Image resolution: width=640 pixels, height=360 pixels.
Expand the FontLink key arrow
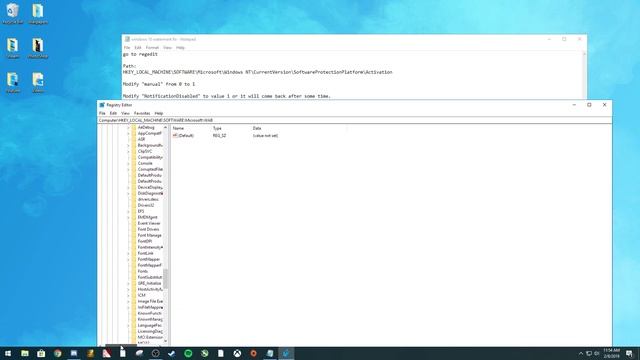[129, 253]
